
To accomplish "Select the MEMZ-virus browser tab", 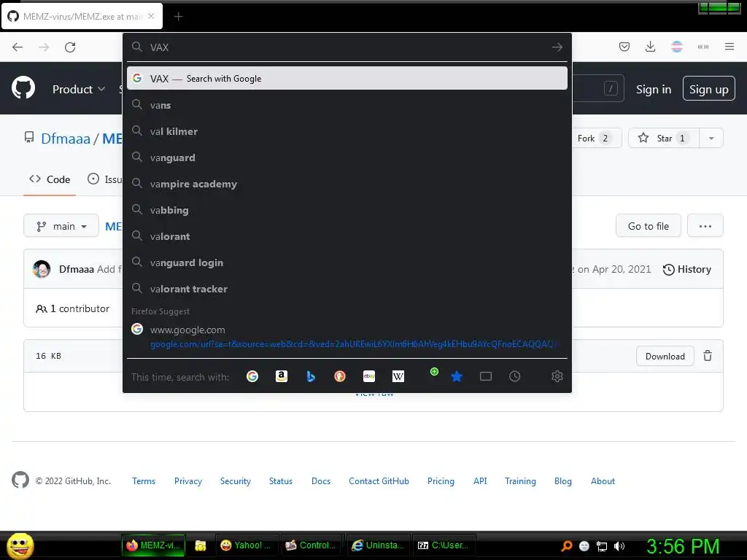I will click(82, 16).
